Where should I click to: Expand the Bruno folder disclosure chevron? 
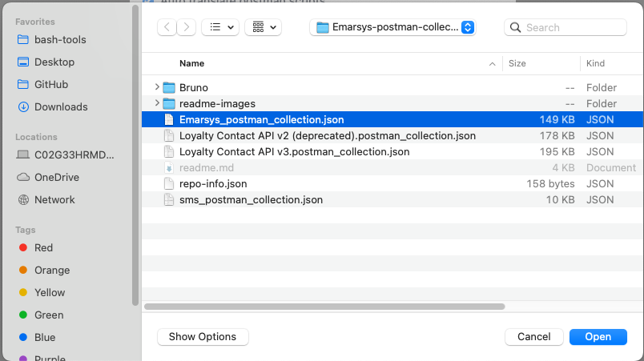pos(157,87)
